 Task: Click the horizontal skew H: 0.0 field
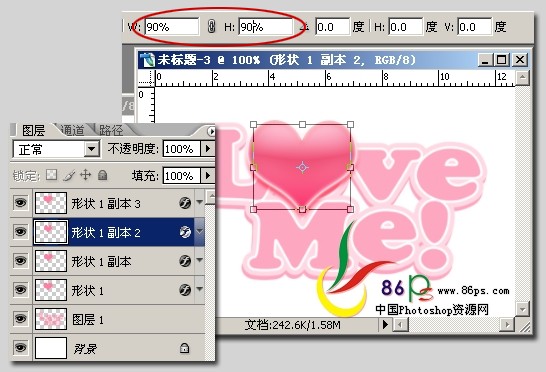(406, 27)
